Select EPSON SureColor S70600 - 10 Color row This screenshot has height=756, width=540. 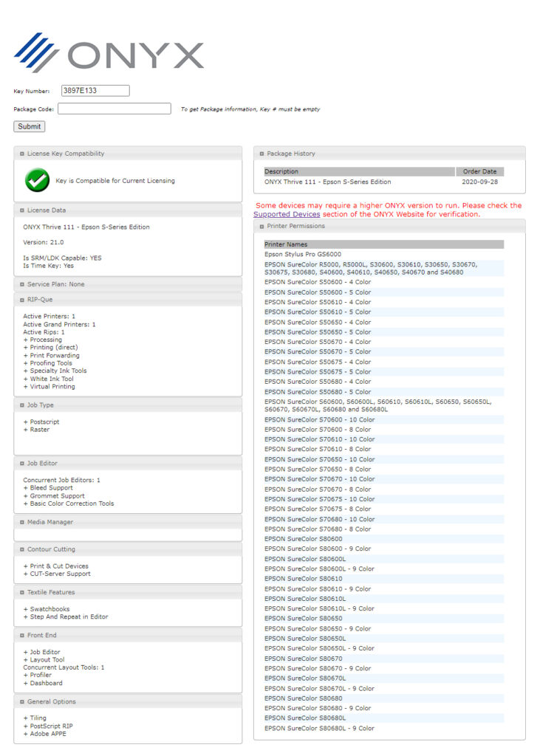coord(383,420)
